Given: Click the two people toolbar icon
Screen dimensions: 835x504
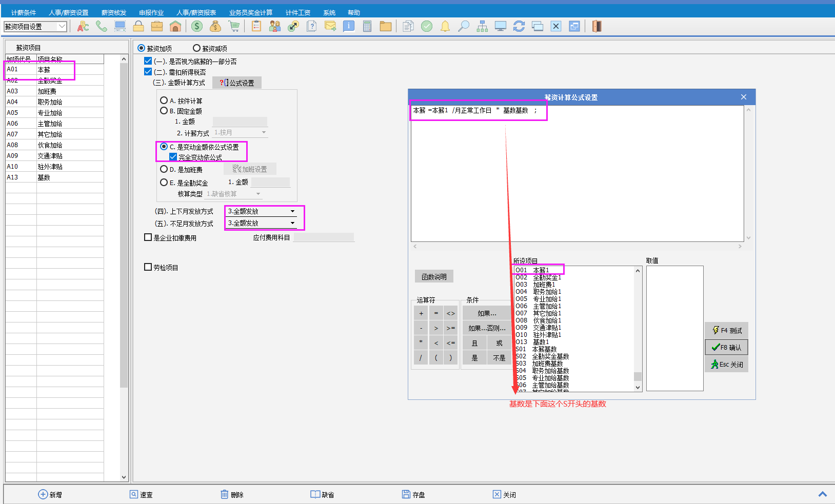Looking at the screenshot, I should 275,26.
